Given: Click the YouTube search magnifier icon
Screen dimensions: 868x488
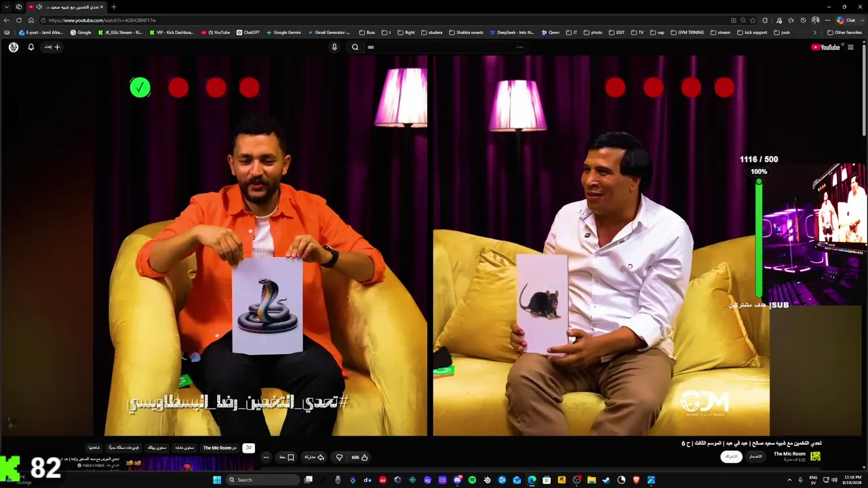Looking at the screenshot, I should click(x=355, y=47).
